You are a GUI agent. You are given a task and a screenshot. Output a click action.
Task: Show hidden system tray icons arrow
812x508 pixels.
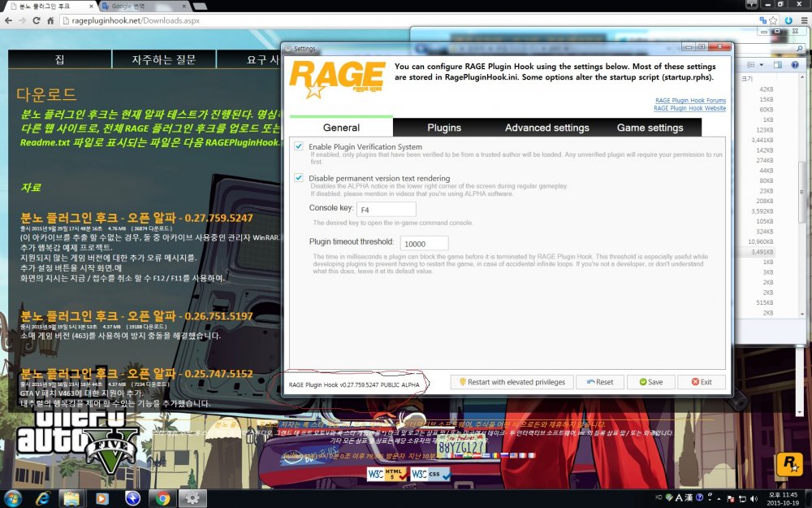point(719,498)
